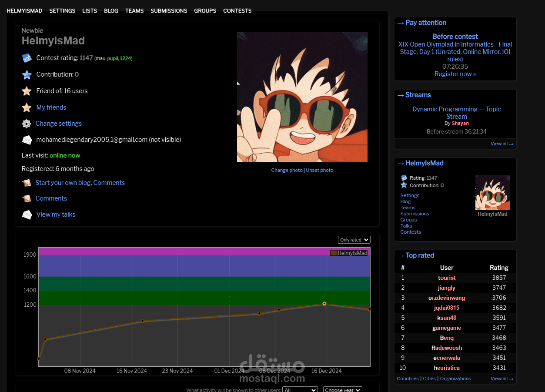This screenshot has width=545, height=392.
Task: Open the XIX Open Olympiad contest link
Action: point(455,52)
